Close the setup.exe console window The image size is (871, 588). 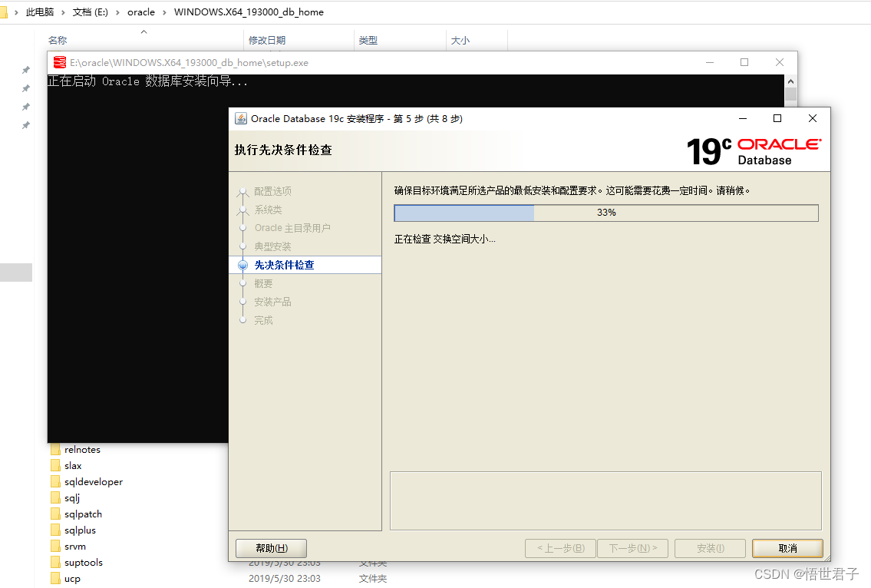coord(780,62)
